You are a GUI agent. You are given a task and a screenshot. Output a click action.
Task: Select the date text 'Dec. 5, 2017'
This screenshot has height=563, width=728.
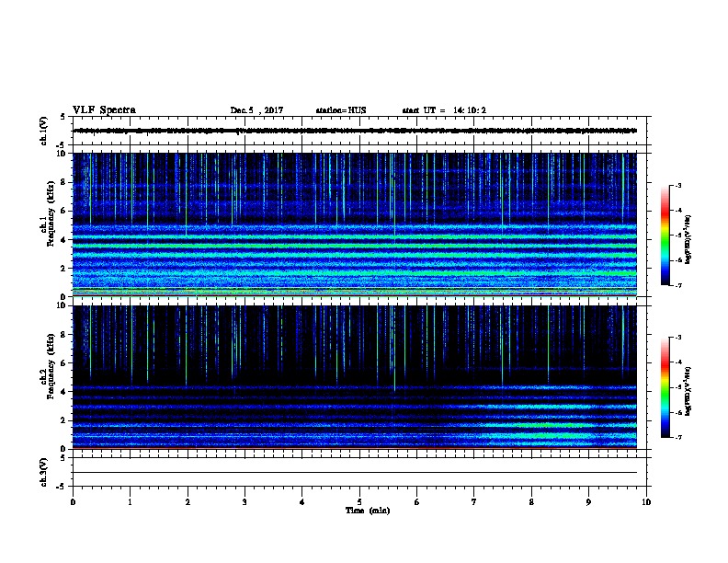(256, 110)
